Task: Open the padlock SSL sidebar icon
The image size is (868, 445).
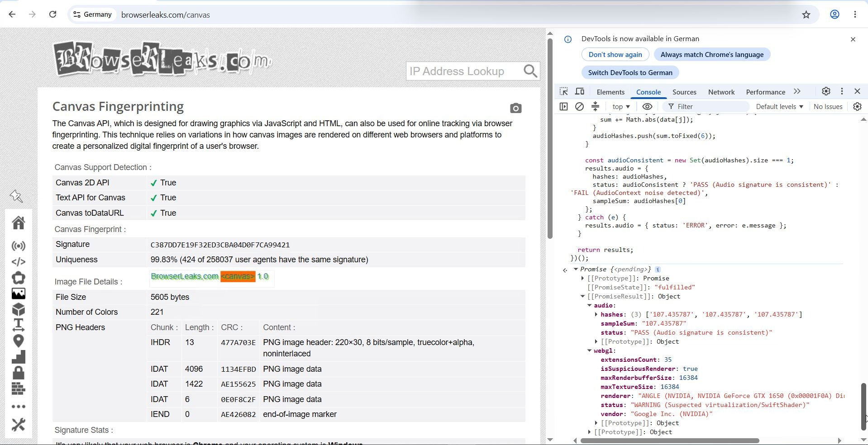Action: tap(19, 373)
